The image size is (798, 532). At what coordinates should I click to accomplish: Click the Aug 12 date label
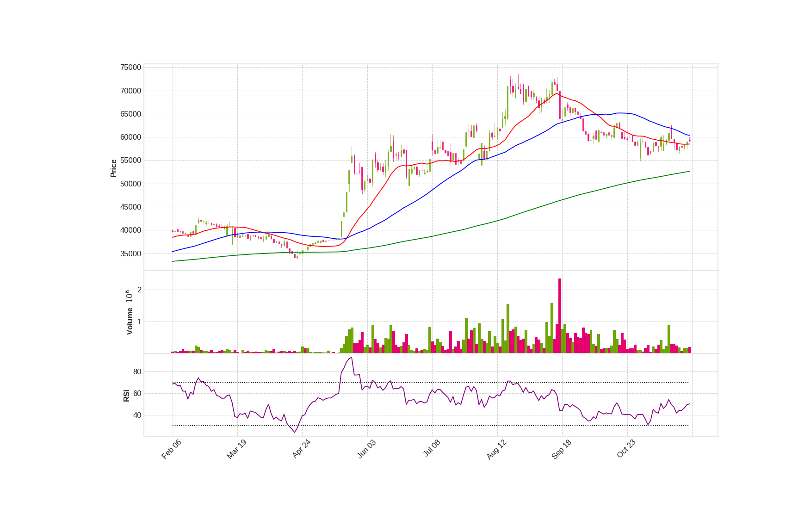(x=496, y=449)
